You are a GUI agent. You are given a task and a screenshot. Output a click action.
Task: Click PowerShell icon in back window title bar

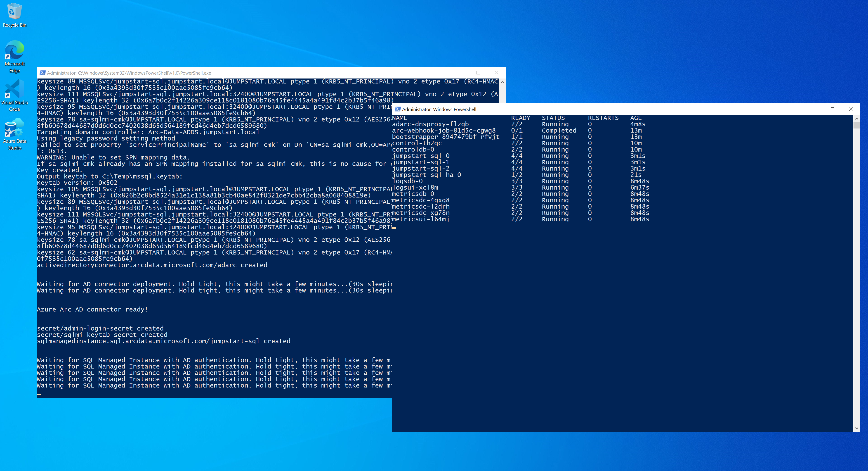pos(42,73)
